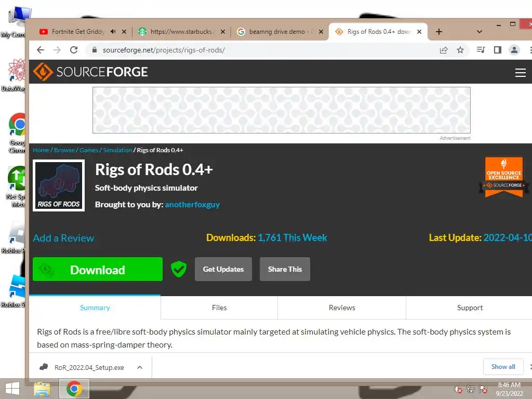Click the Share This button
The height and width of the screenshot is (399, 532).
point(285,269)
